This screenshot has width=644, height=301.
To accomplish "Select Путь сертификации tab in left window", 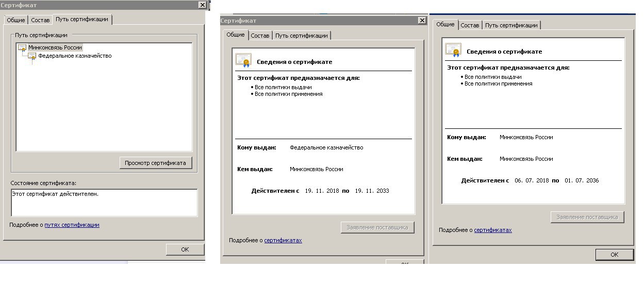I will point(82,19).
